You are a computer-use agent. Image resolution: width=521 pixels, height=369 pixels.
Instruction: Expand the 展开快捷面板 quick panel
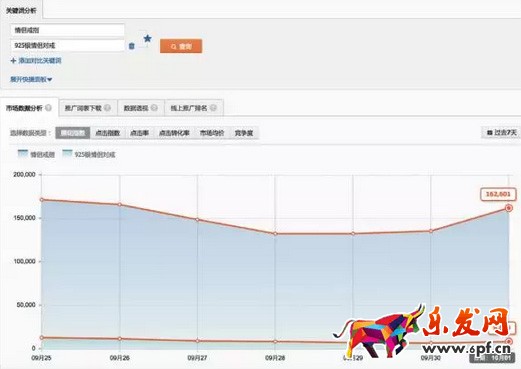(x=31, y=79)
